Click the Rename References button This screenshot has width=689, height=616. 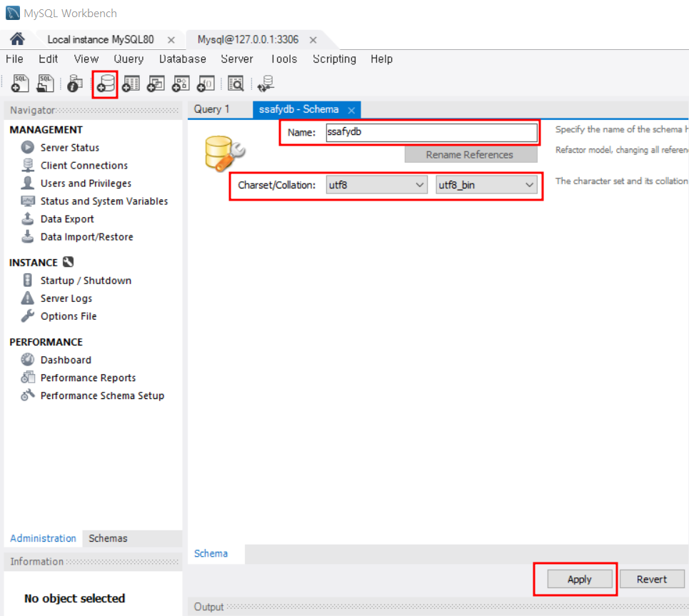click(471, 155)
